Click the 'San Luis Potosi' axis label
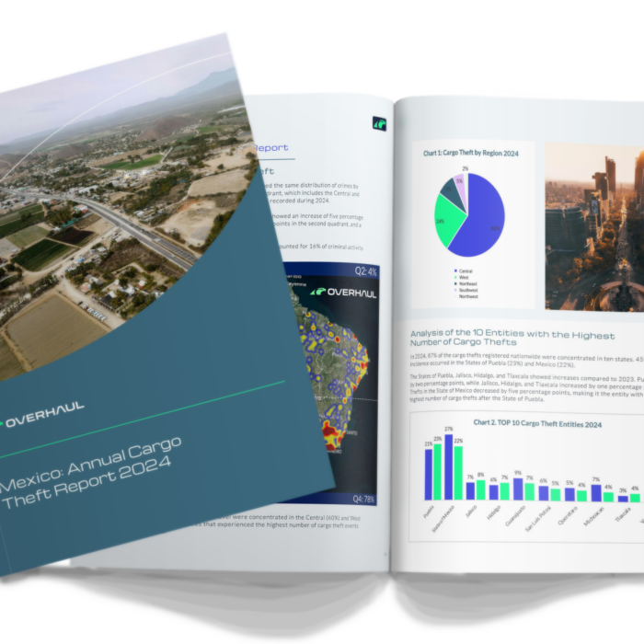 coord(538,519)
